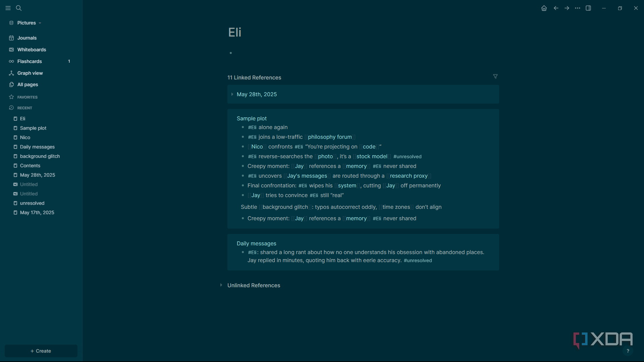Click the Flashcards count badge 1
644x362 pixels.
click(x=69, y=61)
